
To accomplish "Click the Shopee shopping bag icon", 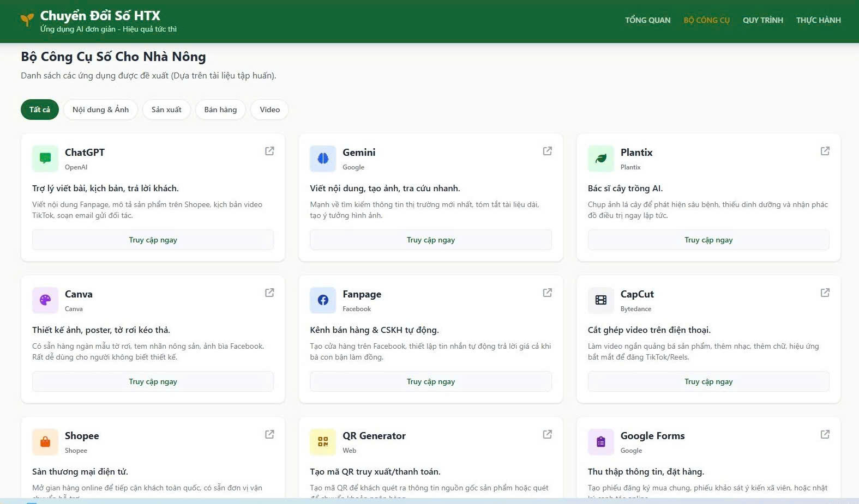I will 45,442.
